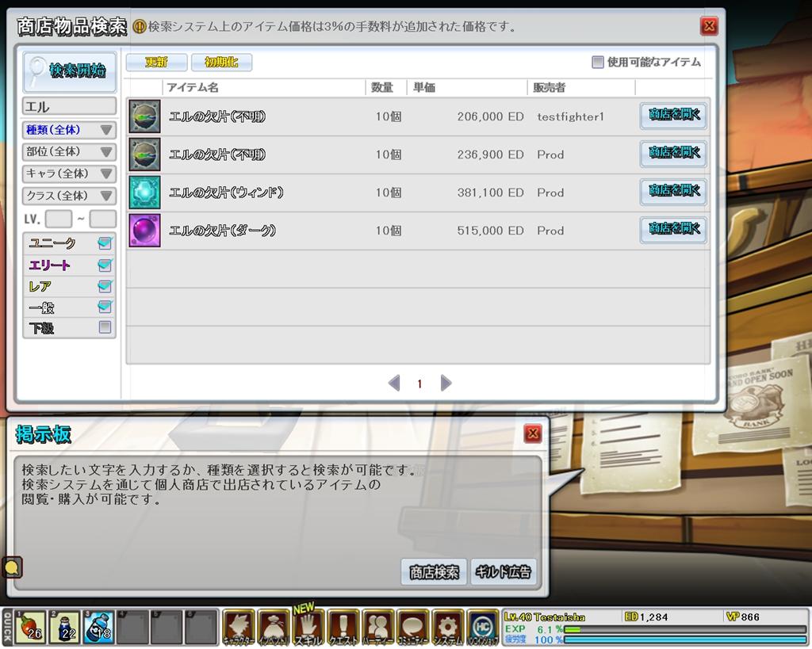Open the Character (キャラクター) menu icon
The width and height of the screenshot is (812, 649).
point(239,628)
